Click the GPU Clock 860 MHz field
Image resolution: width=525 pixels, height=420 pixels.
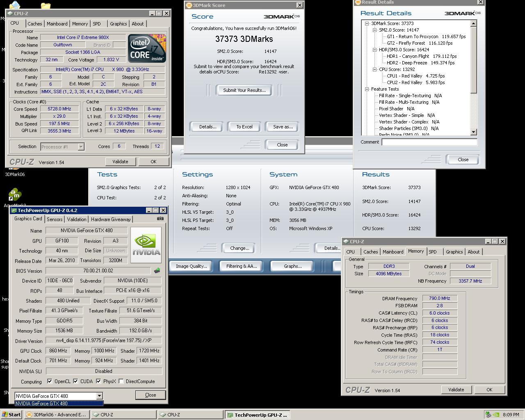pyautogui.click(x=58, y=351)
